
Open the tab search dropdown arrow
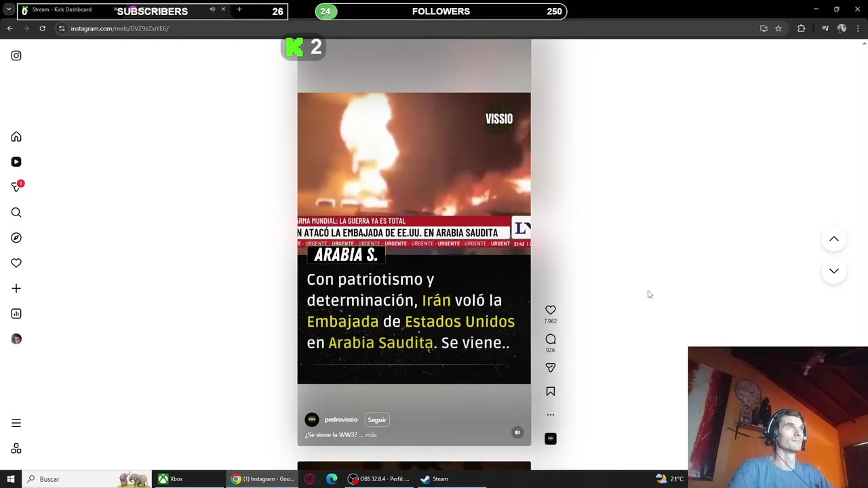pos(9,9)
